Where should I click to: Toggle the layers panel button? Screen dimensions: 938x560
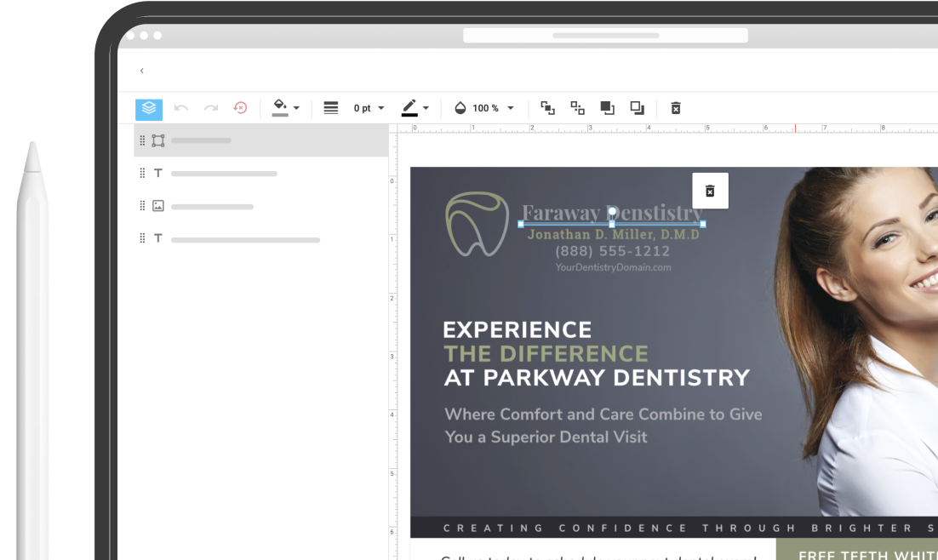tap(149, 108)
